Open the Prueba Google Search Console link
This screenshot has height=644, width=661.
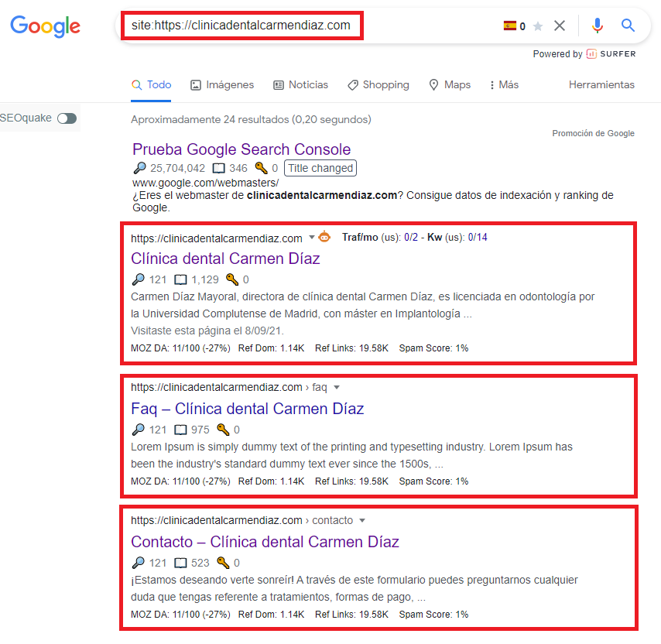point(241,149)
